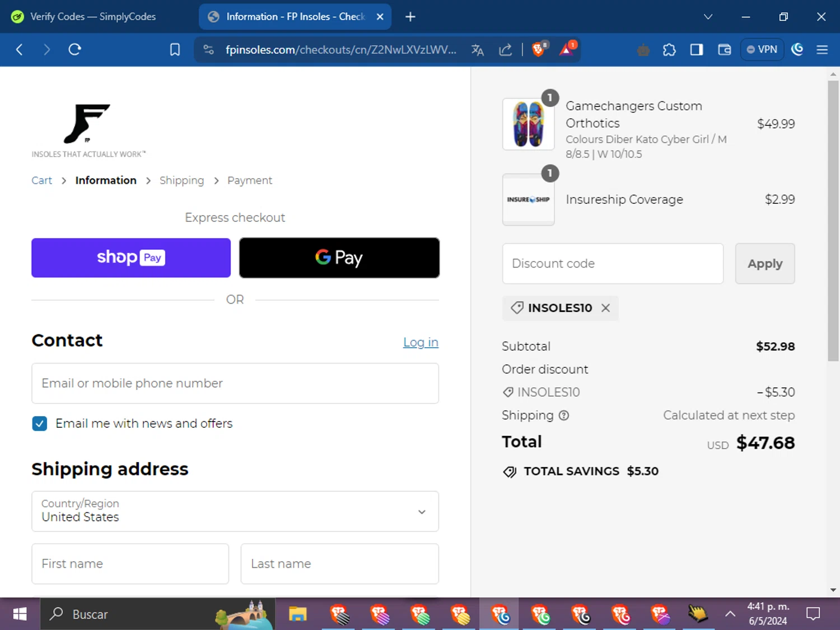Share this page link

pos(506,50)
